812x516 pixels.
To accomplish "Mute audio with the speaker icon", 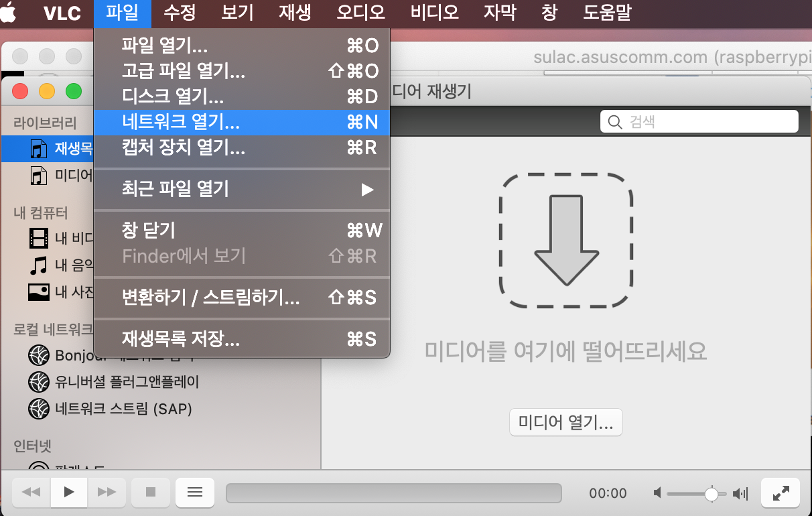I will pyautogui.click(x=658, y=494).
